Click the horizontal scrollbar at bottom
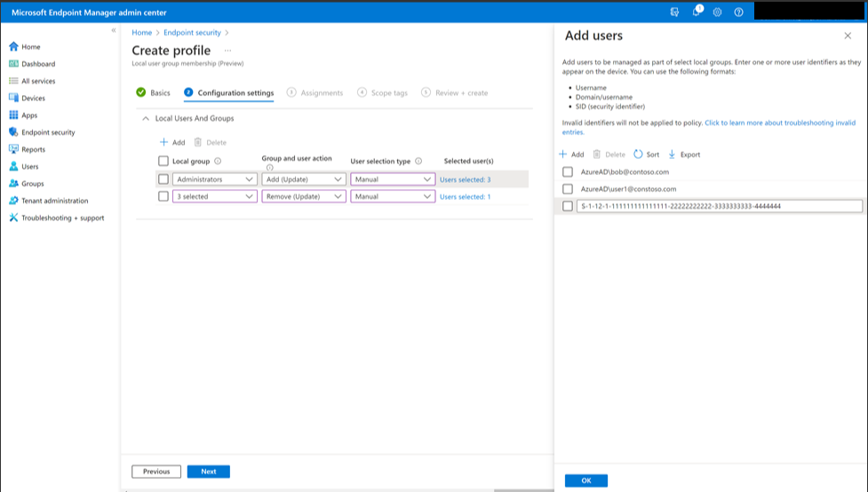The height and width of the screenshot is (492, 868). (x=523, y=490)
